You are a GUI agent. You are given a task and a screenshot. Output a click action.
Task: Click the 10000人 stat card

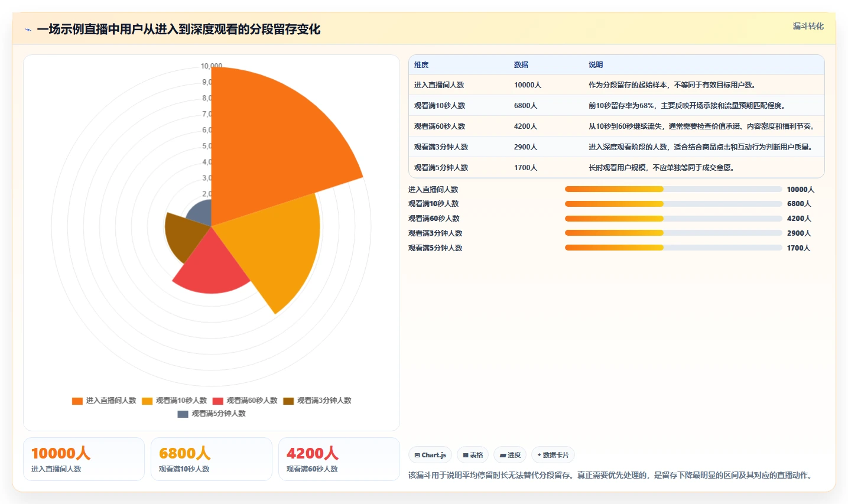click(84, 459)
